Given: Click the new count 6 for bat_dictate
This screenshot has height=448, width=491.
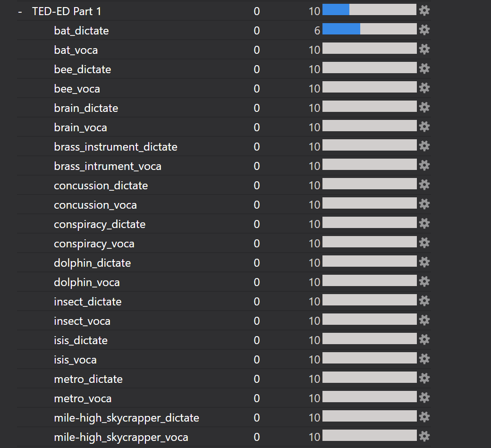Looking at the screenshot, I should tap(317, 31).
